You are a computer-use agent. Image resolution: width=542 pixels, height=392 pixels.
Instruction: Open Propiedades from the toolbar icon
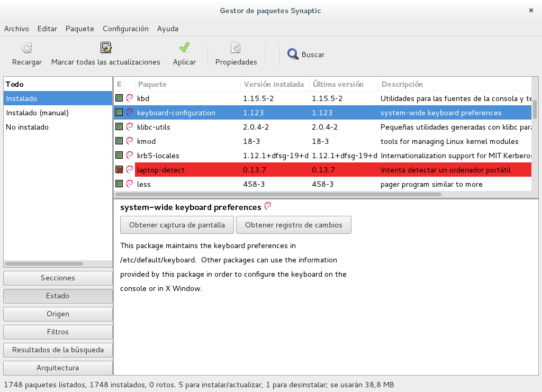[236, 48]
